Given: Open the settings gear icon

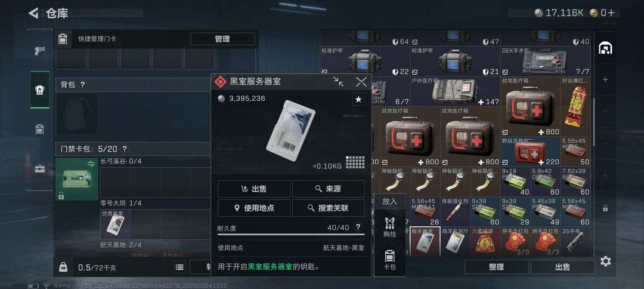Looking at the screenshot, I should click(x=605, y=261).
